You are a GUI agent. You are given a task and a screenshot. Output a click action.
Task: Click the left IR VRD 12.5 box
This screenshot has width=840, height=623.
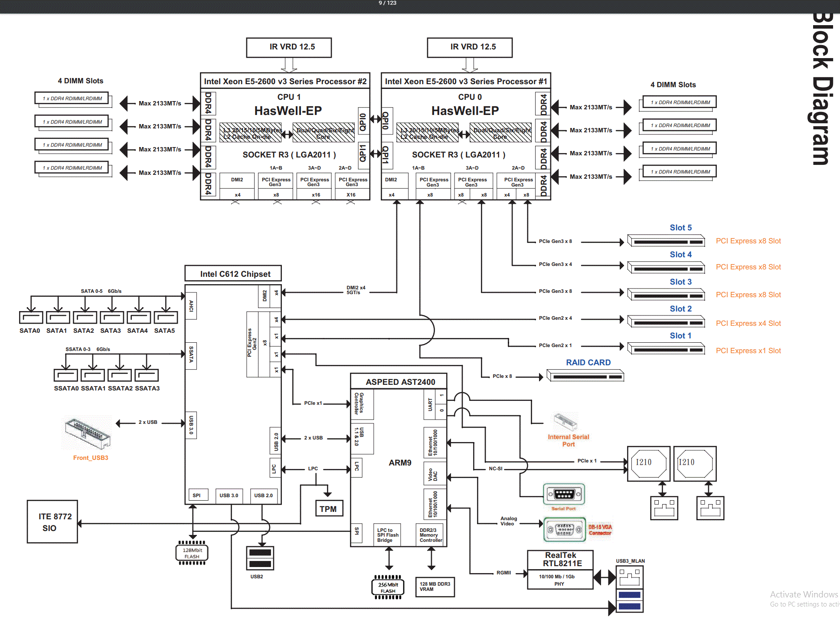coord(289,47)
